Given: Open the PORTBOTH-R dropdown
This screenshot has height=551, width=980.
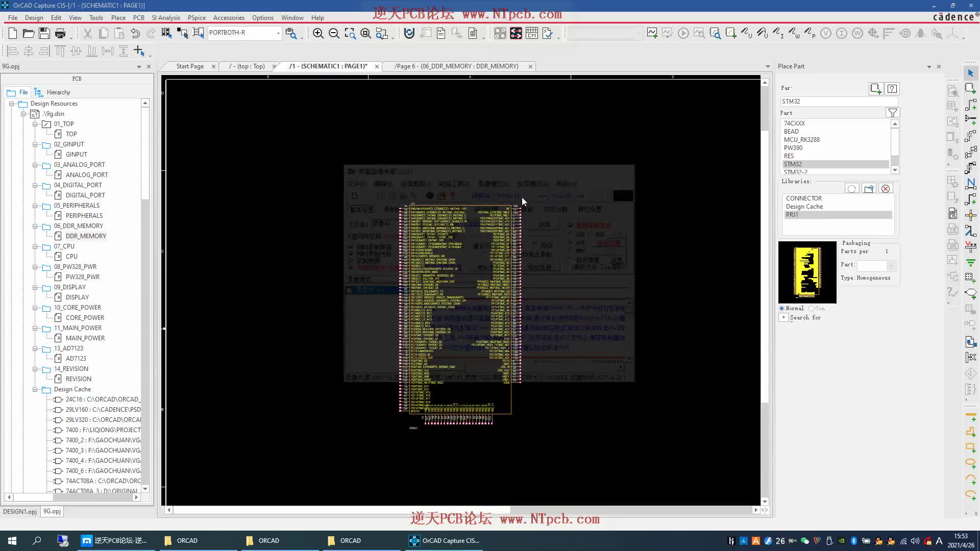Looking at the screenshot, I should click(x=278, y=33).
